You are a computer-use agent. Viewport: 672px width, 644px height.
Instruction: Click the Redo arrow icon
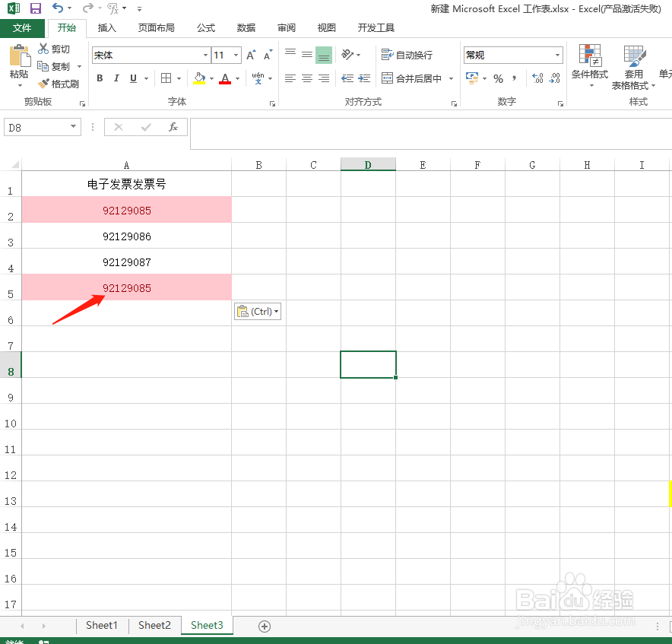coord(88,8)
